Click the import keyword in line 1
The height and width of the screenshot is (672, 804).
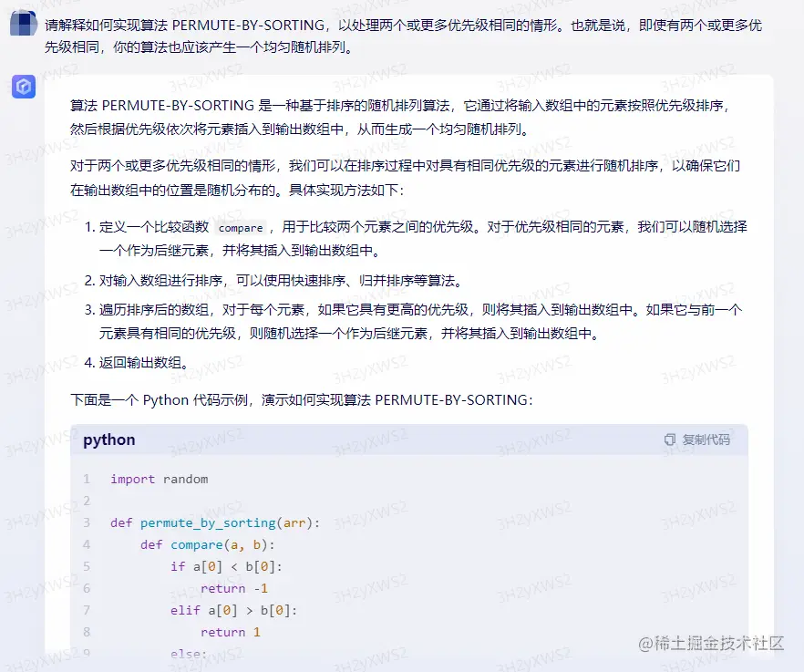click(x=132, y=479)
